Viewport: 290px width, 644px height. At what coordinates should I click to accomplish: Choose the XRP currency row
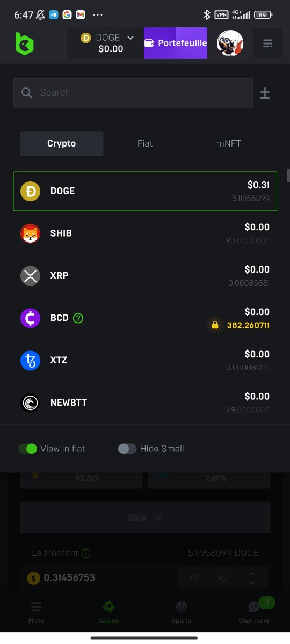point(145,276)
